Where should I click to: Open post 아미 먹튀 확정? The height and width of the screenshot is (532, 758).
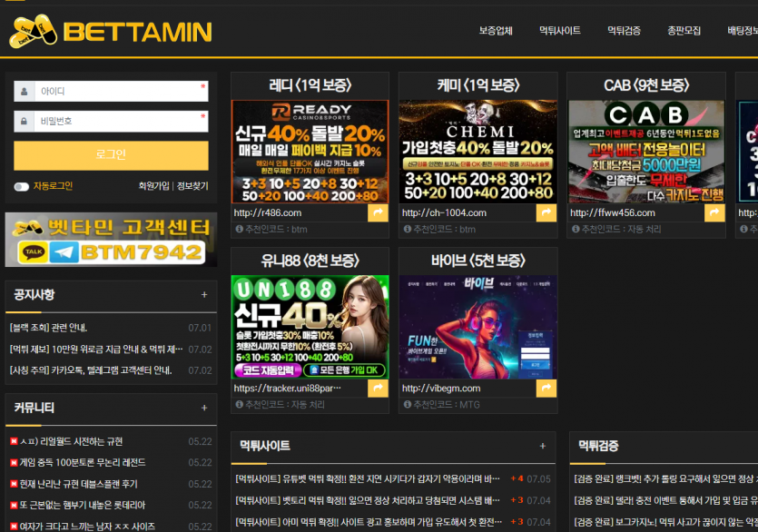click(369, 522)
